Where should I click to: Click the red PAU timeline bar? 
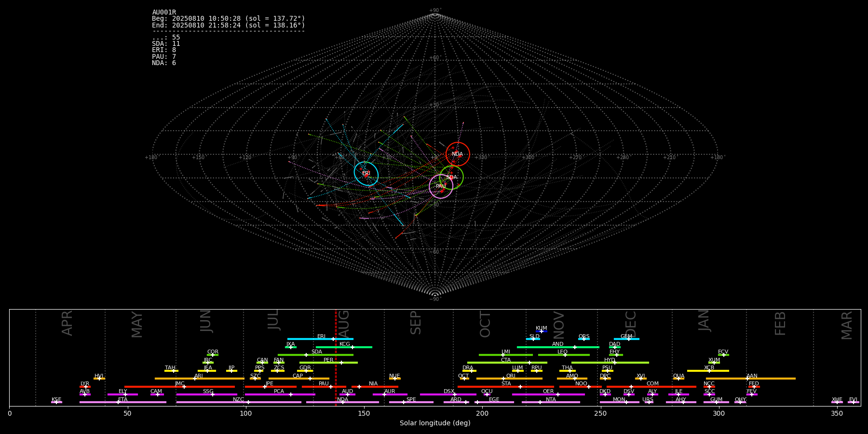click(324, 387)
